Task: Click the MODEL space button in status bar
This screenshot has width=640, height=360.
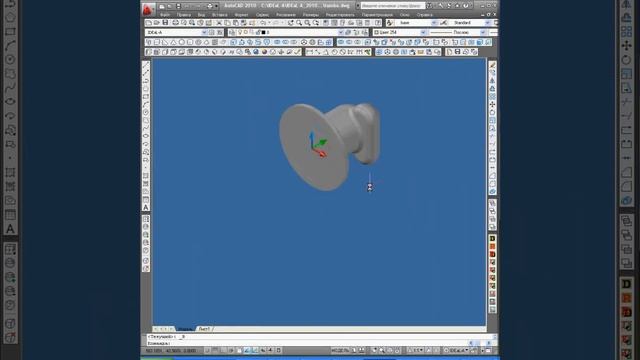Action: coord(340,351)
